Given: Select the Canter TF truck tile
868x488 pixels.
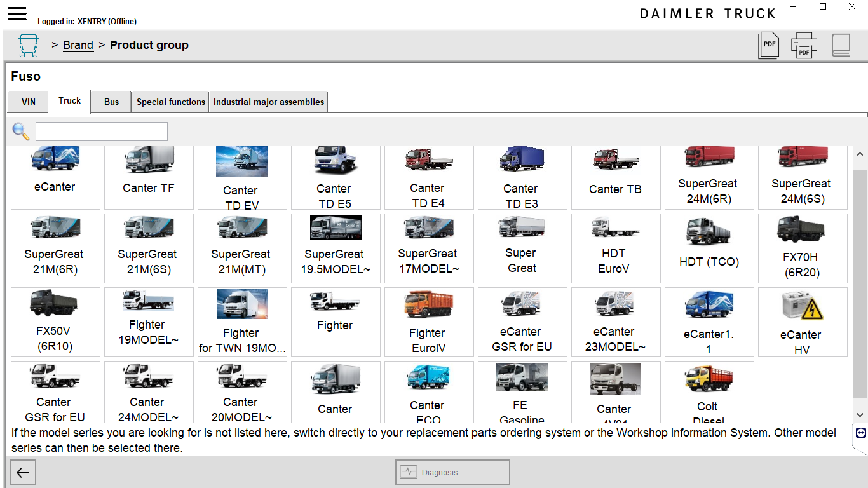Looking at the screenshot, I should (x=149, y=178).
